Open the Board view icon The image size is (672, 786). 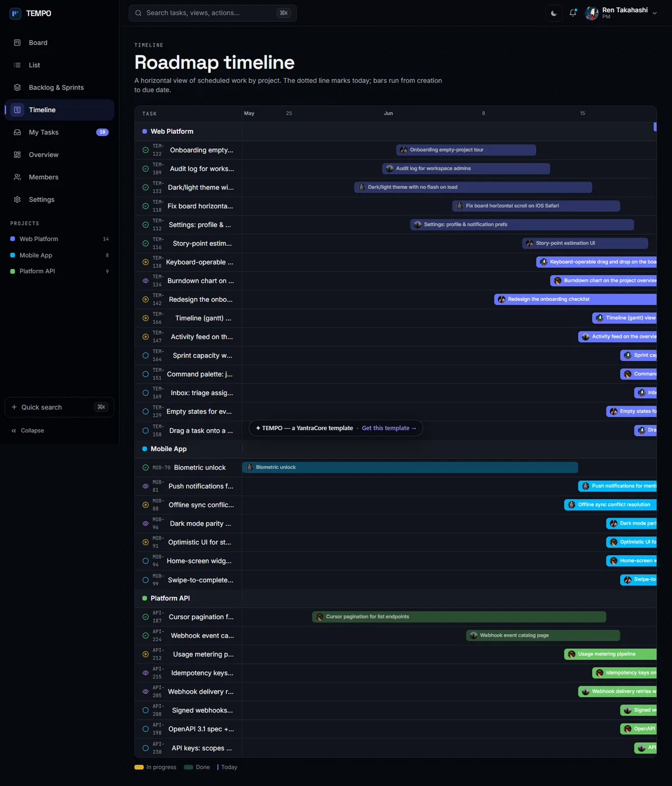(17, 43)
